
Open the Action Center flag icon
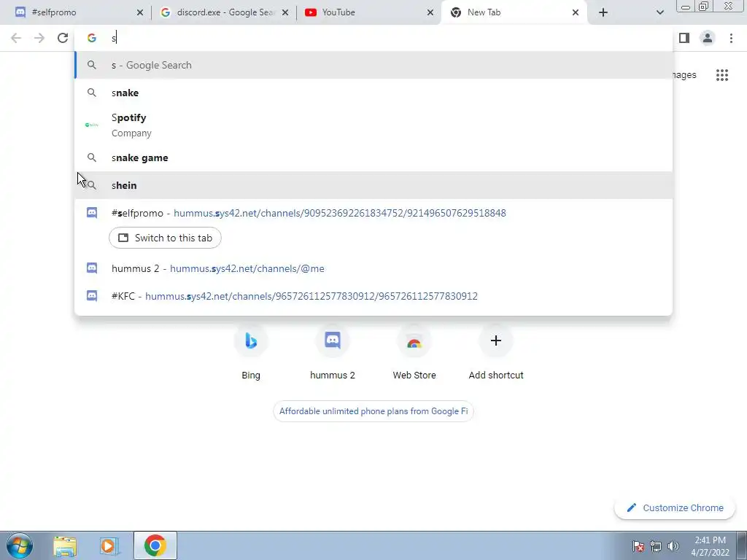638,546
